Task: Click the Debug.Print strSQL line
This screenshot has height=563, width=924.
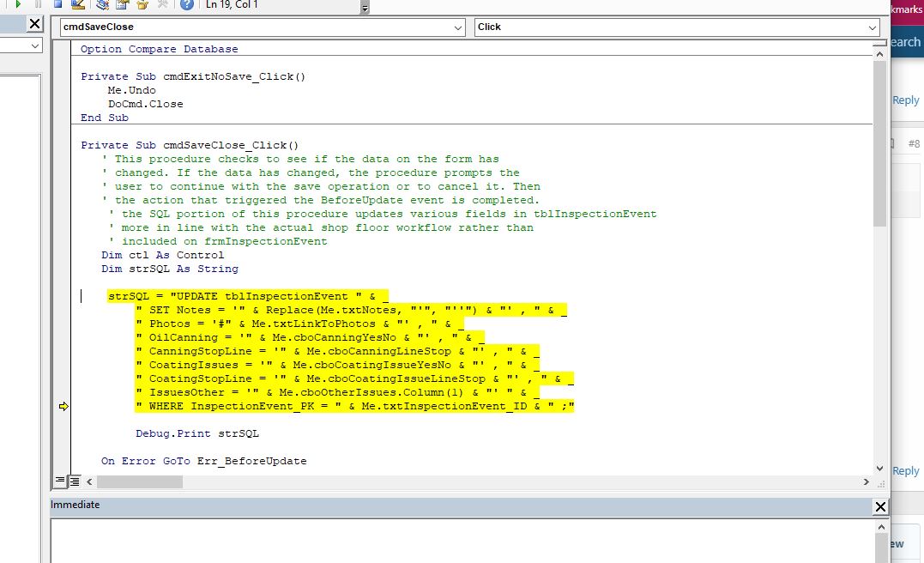Action: (x=196, y=433)
